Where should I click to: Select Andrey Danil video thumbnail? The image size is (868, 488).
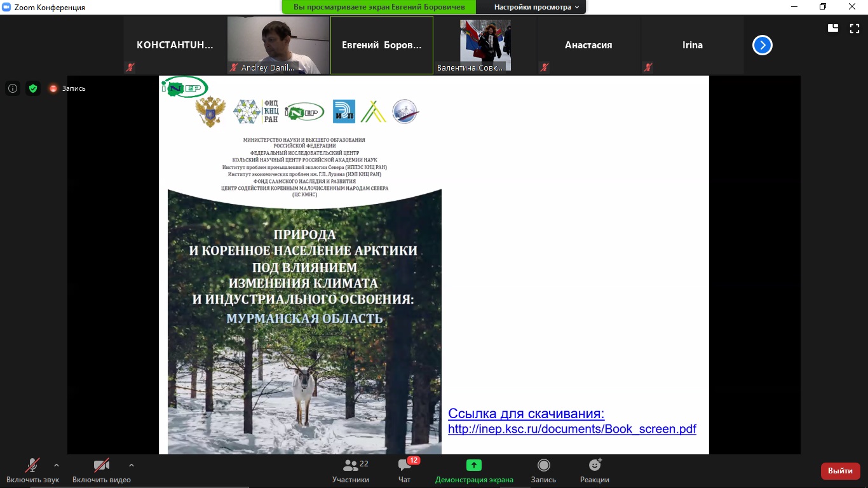click(x=278, y=45)
